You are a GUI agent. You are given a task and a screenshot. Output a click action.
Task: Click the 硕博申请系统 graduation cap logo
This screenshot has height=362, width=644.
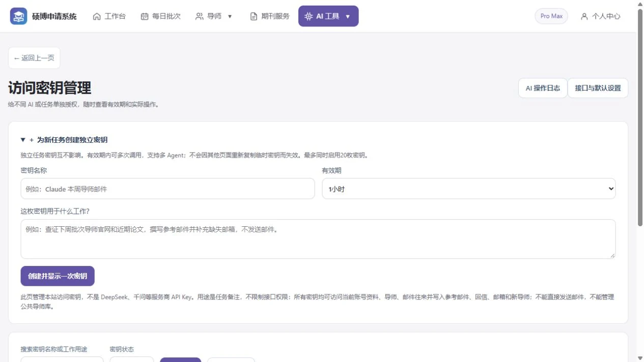point(18,16)
